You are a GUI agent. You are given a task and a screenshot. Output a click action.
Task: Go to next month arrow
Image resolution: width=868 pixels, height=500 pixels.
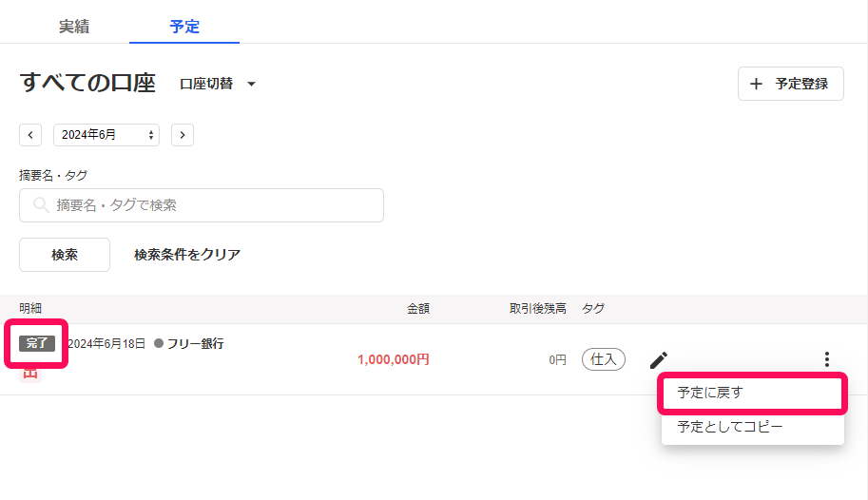183,135
